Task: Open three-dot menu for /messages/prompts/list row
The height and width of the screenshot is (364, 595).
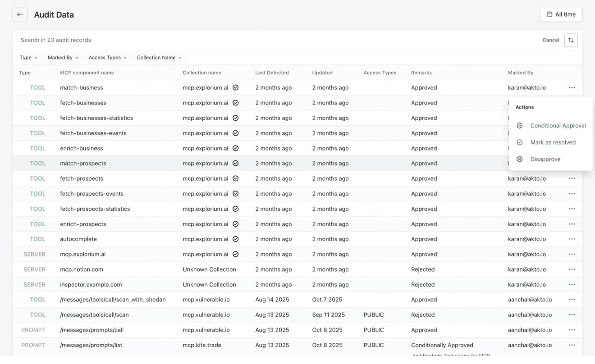Action: [572, 345]
